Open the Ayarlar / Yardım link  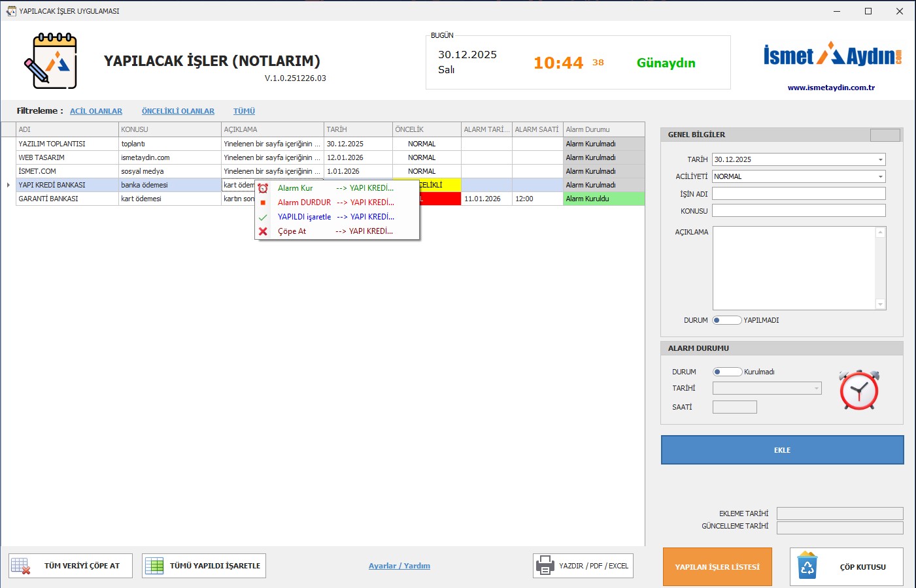399,566
